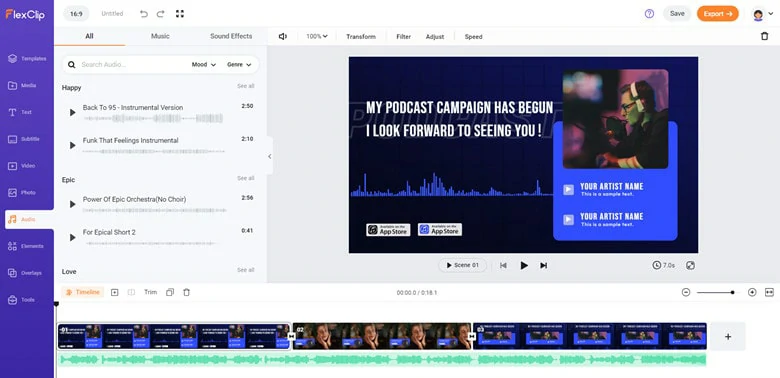The height and width of the screenshot is (378, 780).
Task: Toggle the Timeline view button
Action: (83, 292)
